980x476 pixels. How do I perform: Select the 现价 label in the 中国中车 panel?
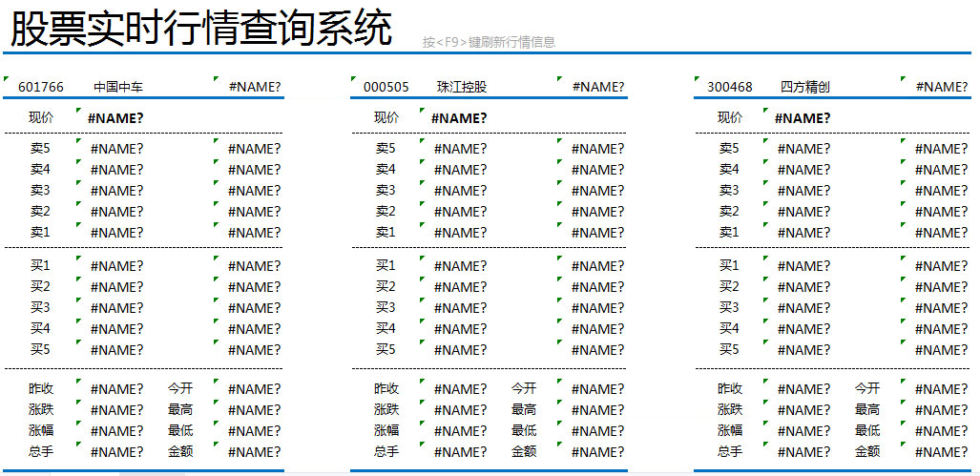coord(41,117)
